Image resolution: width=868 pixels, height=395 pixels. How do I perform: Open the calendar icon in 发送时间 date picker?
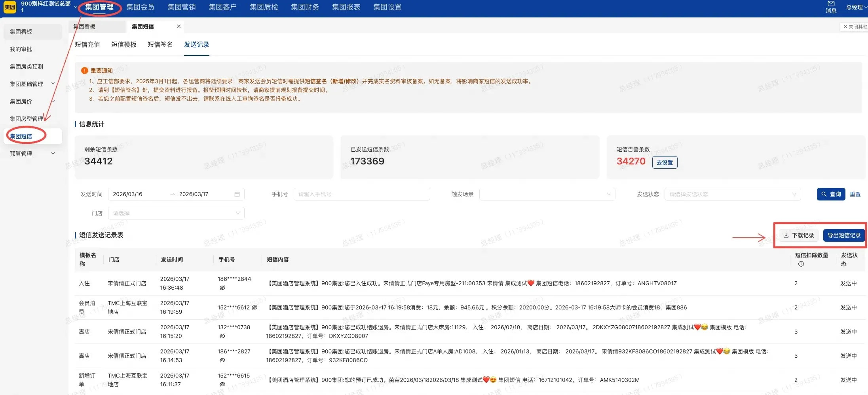pos(237,194)
